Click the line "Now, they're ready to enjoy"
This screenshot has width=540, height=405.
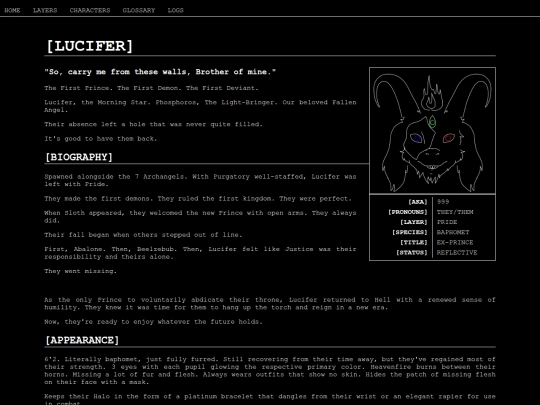pyautogui.click(x=153, y=322)
